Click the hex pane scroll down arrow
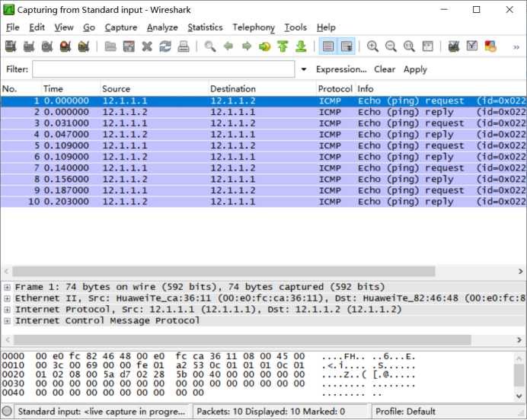Viewport: 527px width, 420px height. tap(519, 397)
